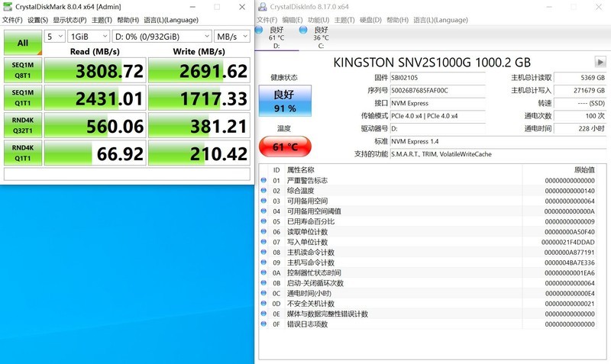Click the status icon for 严重警告标志

tap(263, 180)
